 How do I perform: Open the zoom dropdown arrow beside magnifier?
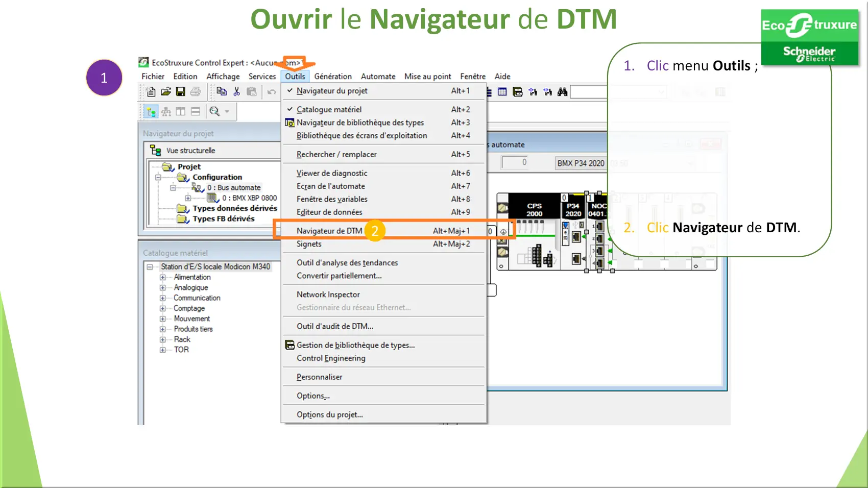[x=227, y=111]
